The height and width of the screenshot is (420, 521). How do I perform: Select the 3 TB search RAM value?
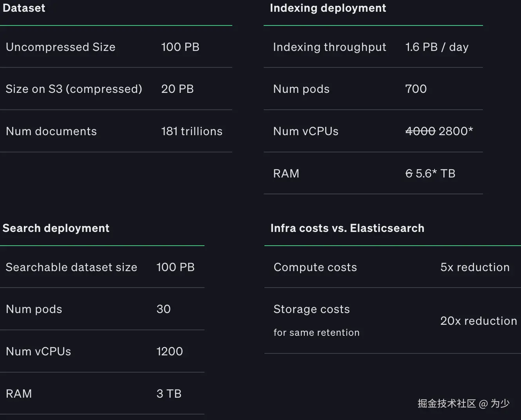(x=169, y=394)
